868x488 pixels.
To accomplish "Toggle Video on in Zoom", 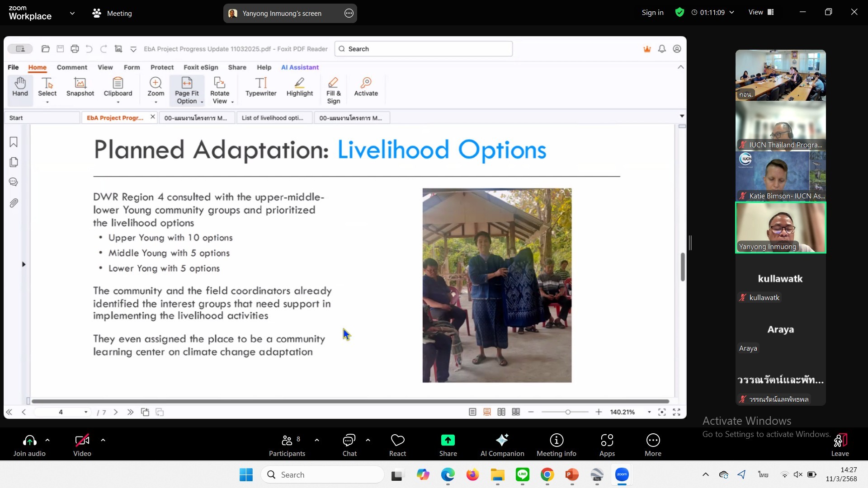I will tap(82, 445).
